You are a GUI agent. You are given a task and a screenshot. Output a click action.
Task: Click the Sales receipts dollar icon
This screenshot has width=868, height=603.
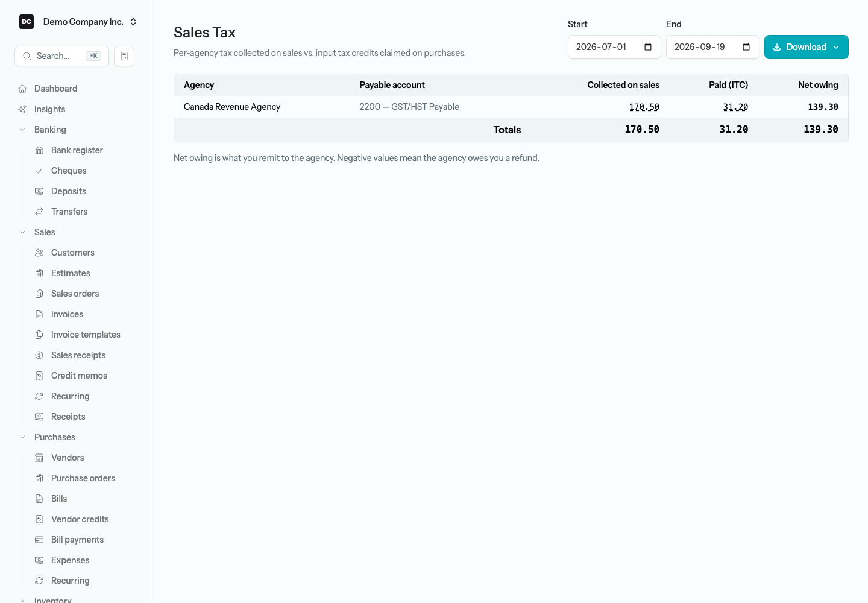point(39,355)
